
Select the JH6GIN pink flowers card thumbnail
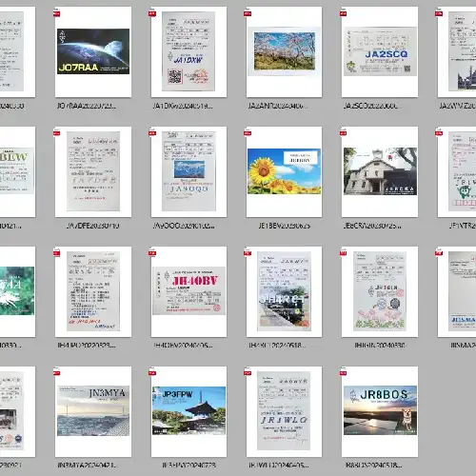click(380, 291)
